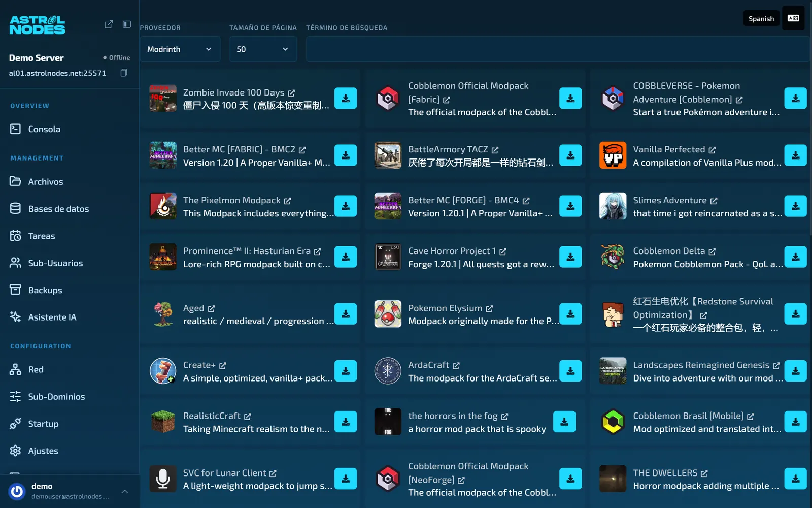
Task: Download the Zombie Invade 100 Days modpack
Action: coord(346,99)
